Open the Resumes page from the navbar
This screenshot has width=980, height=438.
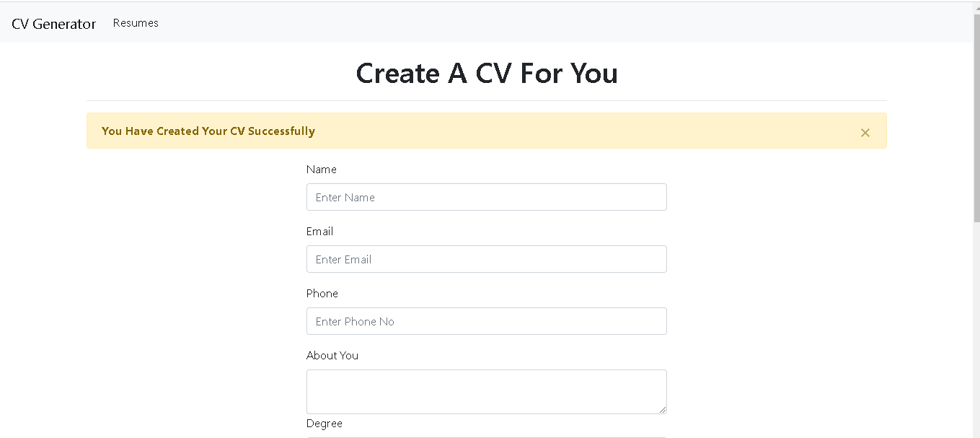pyautogui.click(x=135, y=22)
